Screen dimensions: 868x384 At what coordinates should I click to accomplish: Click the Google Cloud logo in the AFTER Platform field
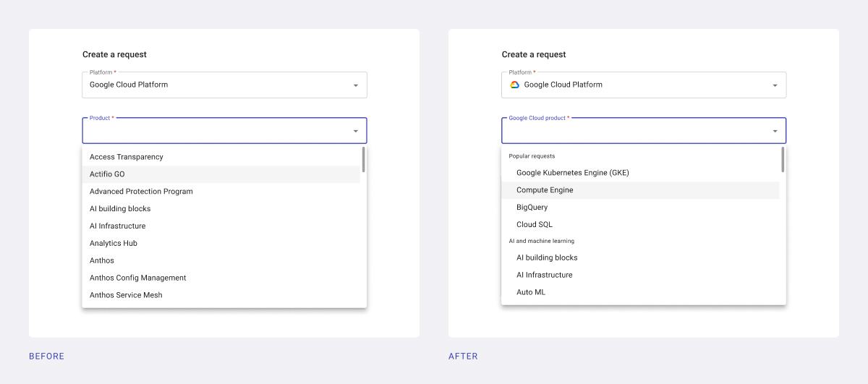(x=515, y=85)
